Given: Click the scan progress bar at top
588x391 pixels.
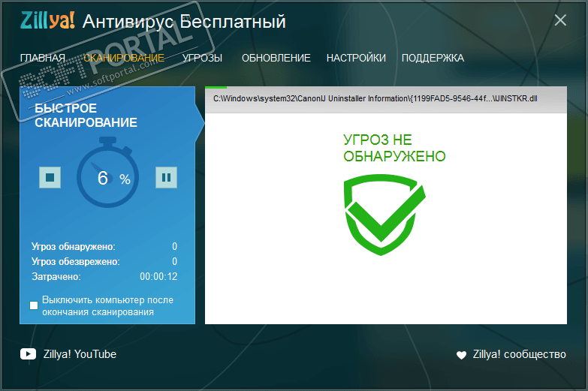Looking at the screenshot, I should point(386,87).
